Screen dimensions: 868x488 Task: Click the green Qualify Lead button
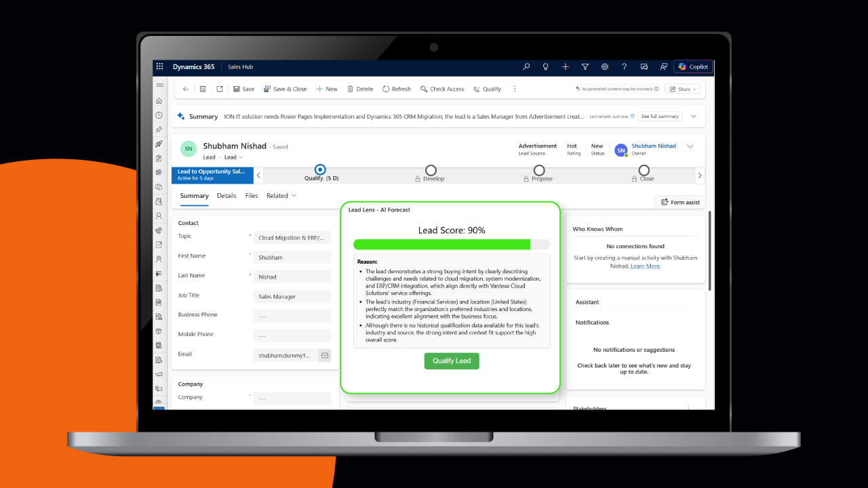point(452,361)
